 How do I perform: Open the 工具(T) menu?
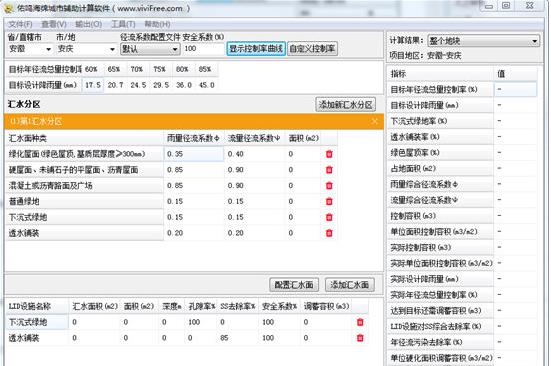[x=123, y=24]
